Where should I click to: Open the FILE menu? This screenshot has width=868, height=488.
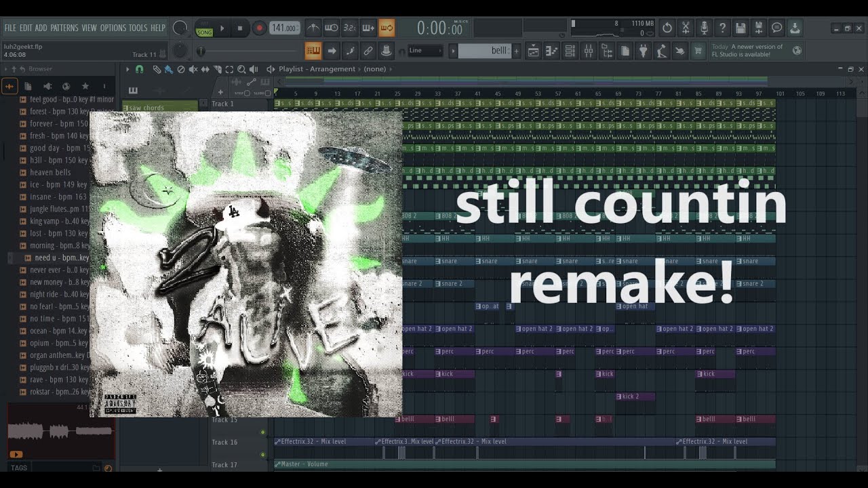coord(10,28)
